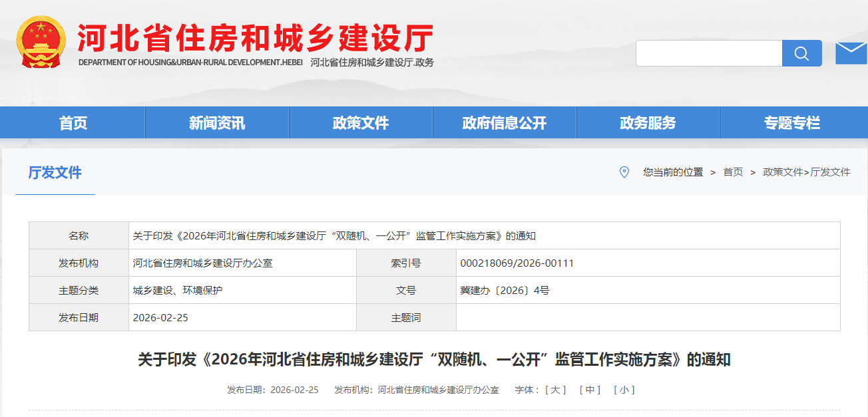Click the 厅发文件 breadcrumb link
The width and height of the screenshot is (868, 417).
tap(830, 172)
